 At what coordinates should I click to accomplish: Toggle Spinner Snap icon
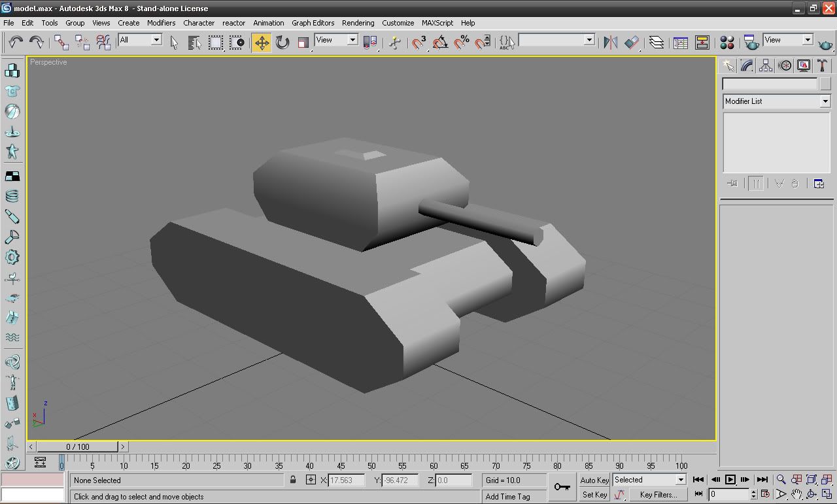tap(483, 42)
